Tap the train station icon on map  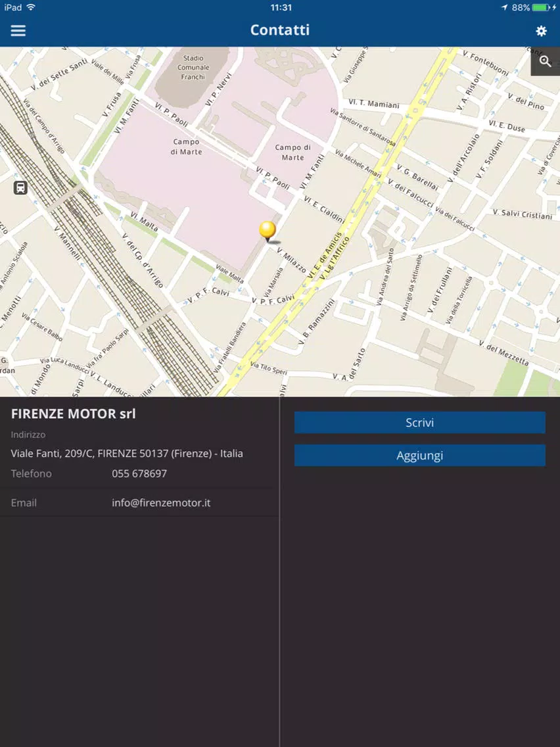[20, 187]
